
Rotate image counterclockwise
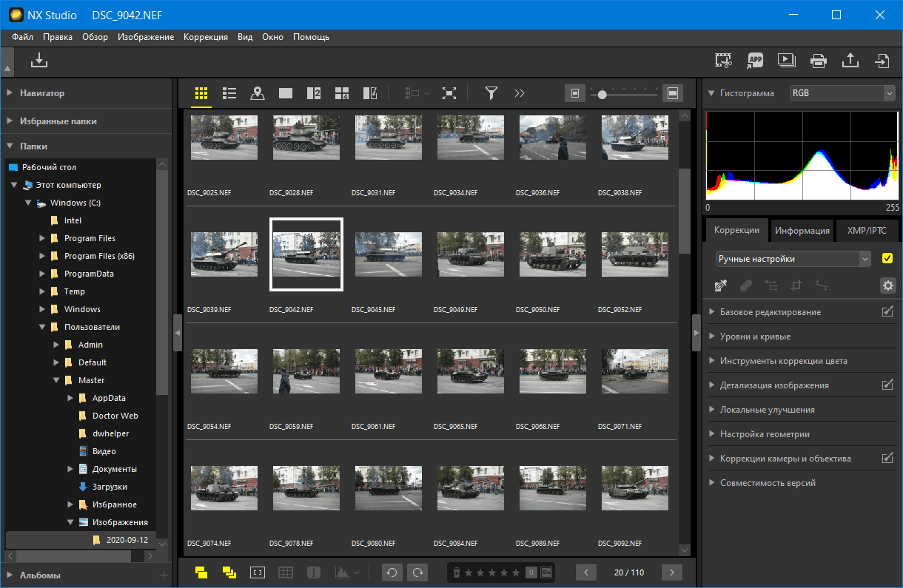coord(392,572)
